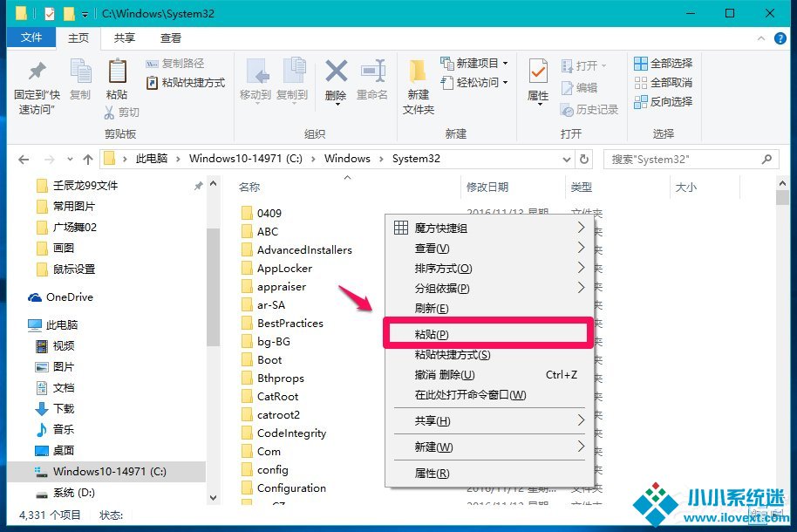This screenshot has width=797, height=532.
Task: Choose 撤消 删除(U) Undo delete
Action: (x=489, y=375)
